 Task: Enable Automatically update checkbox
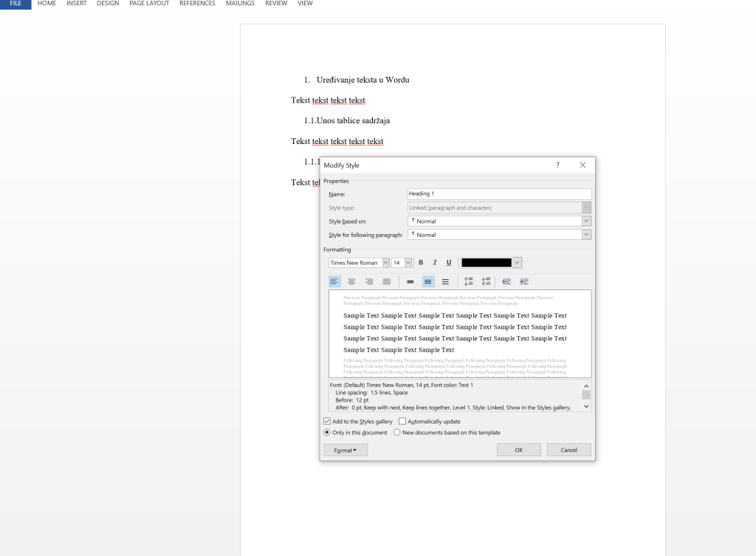[402, 421]
